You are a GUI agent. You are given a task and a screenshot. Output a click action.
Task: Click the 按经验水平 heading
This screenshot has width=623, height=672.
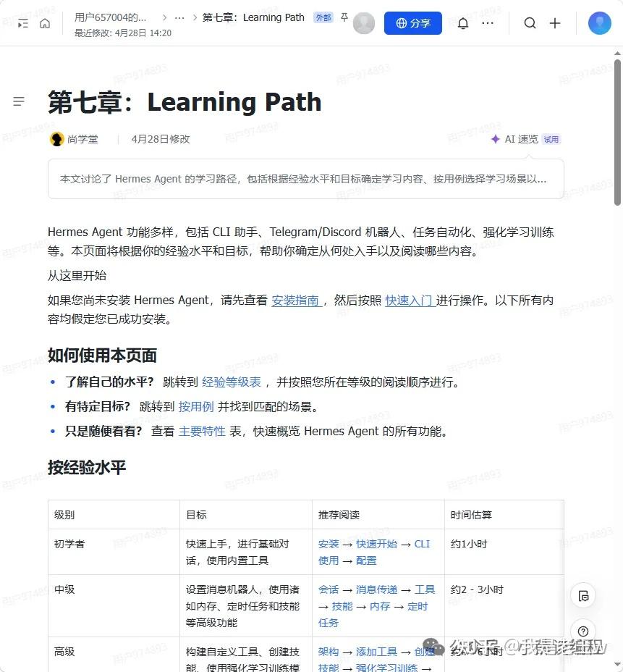(87, 467)
